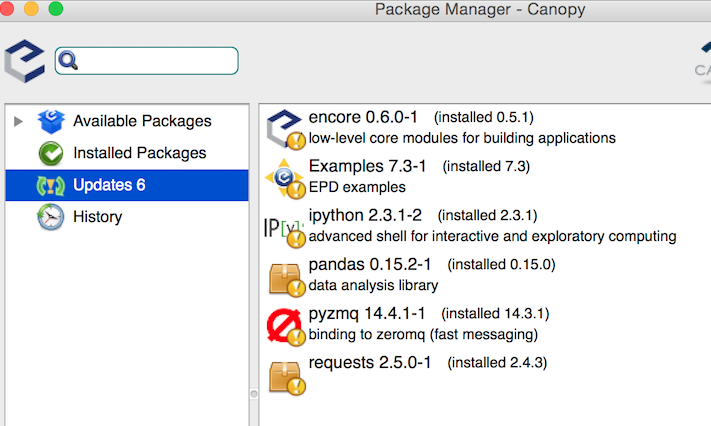
Task: Click Examples' installed 7.3 version text
Action: coord(486,166)
